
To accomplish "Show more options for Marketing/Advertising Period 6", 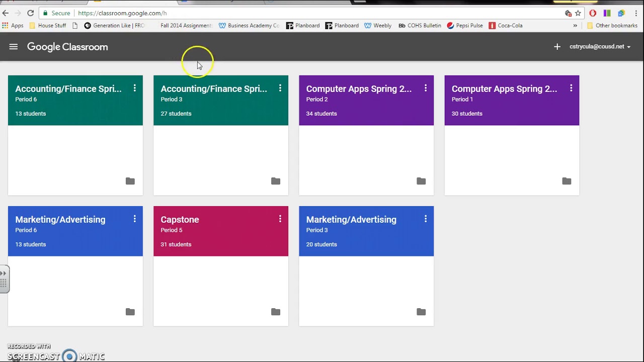I will [135, 219].
